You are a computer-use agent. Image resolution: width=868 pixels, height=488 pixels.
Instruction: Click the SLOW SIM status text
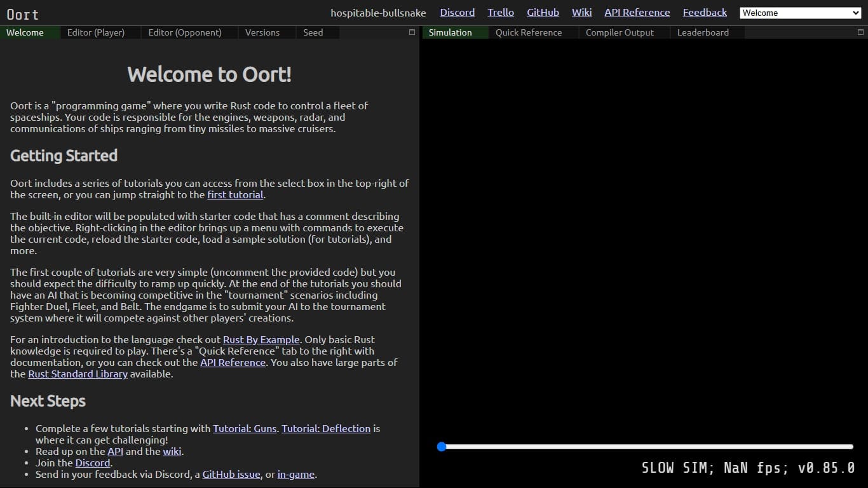pyautogui.click(x=749, y=468)
